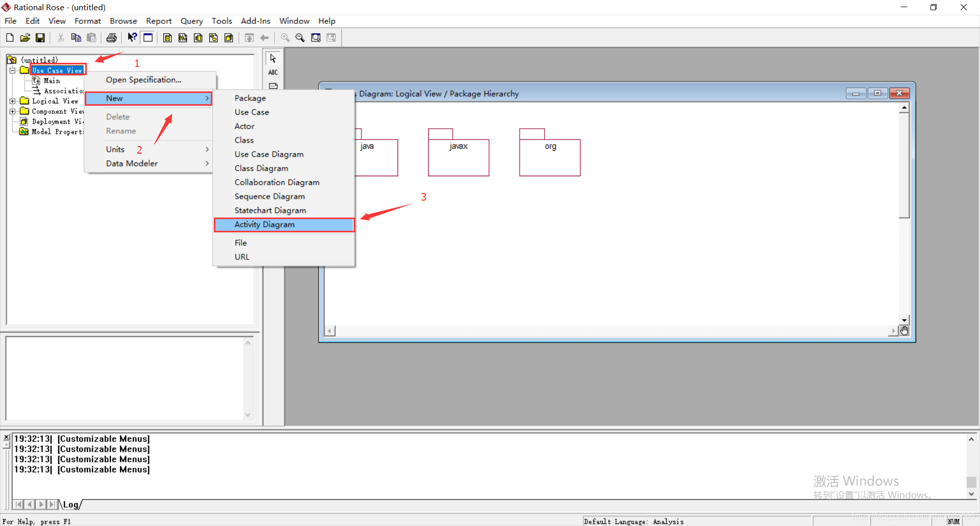Choose Use Case in the New submenu
The height and width of the screenshot is (526, 980).
(x=284, y=112)
